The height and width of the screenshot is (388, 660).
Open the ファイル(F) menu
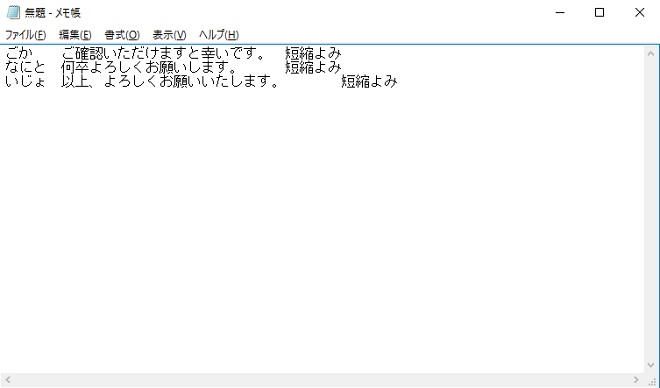[25, 35]
